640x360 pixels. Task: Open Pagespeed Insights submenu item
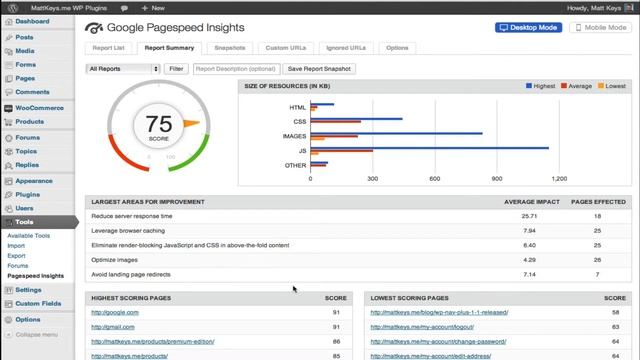[x=36, y=276]
